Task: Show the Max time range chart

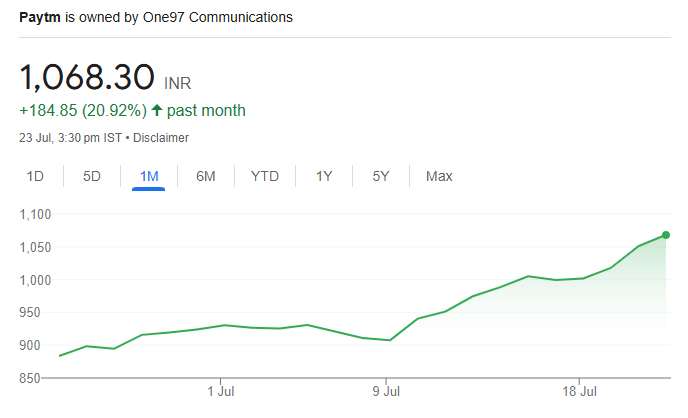Action: [x=439, y=177]
